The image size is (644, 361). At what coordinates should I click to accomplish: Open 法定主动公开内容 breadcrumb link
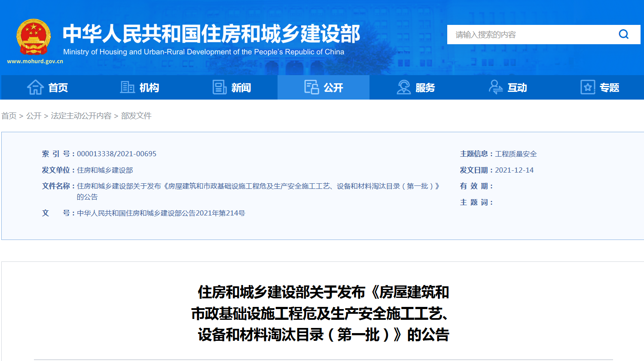(81, 116)
